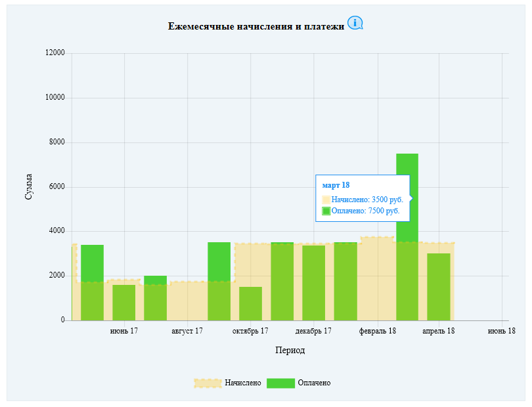Click the green bar above апрель 18
The height and width of the screenshot is (407, 532).
click(x=439, y=287)
